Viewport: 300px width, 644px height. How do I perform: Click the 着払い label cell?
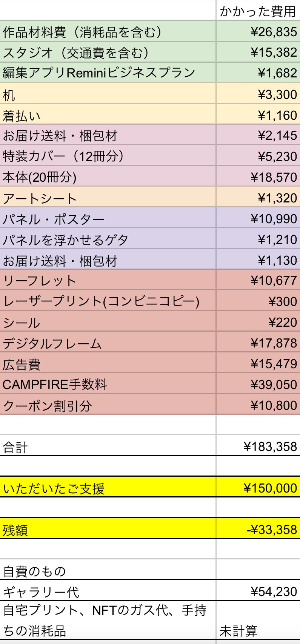(x=108, y=115)
